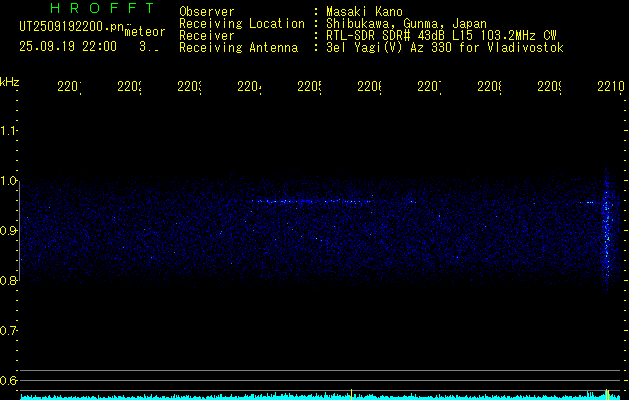Click the date 25.09.19 22:00 text
Viewport: 629px width, 400px height.
68,47
